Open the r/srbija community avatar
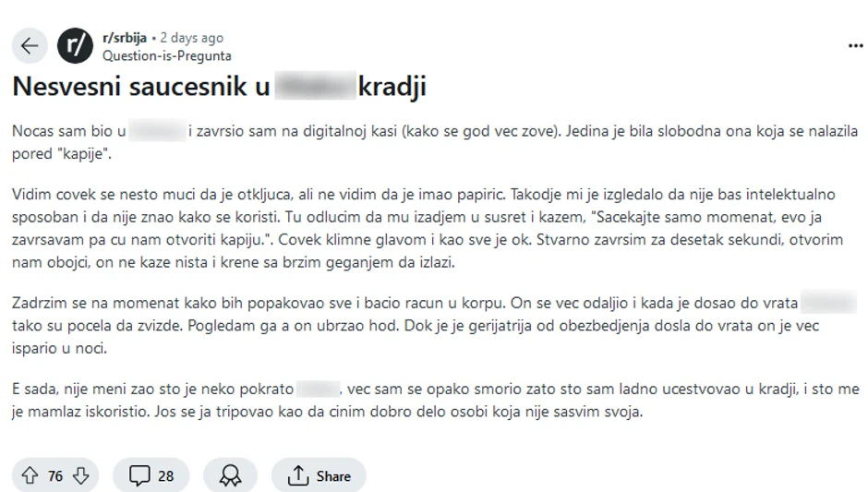868x492 pixels. point(76,46)
